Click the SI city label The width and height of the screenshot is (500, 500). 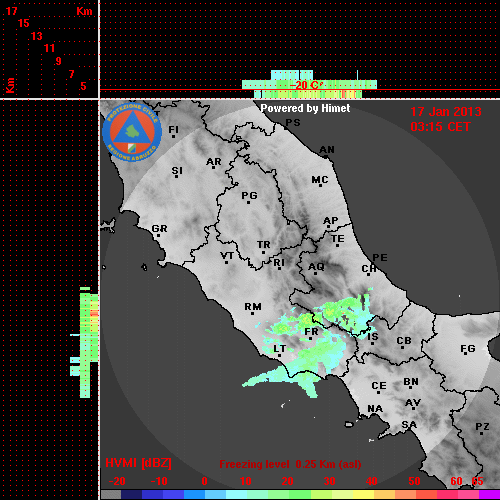click(177, 171)
